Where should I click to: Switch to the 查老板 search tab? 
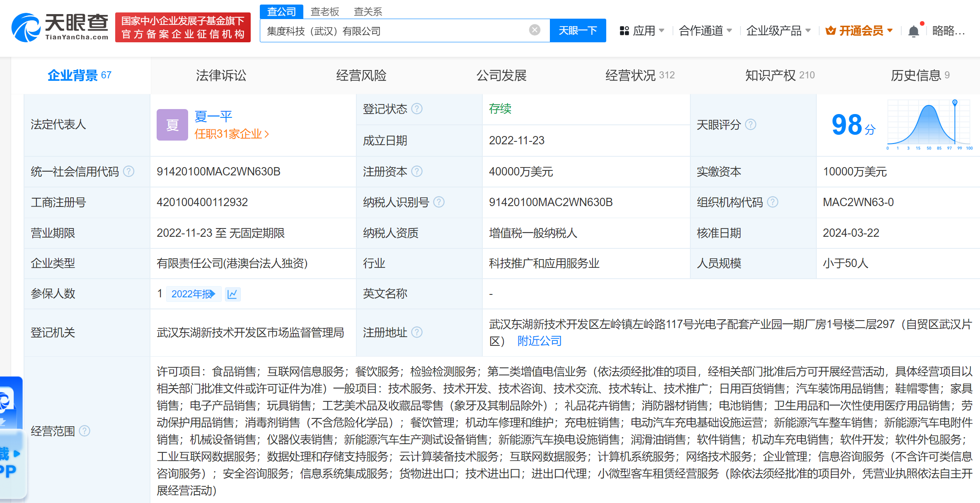[x=325, y=12]
